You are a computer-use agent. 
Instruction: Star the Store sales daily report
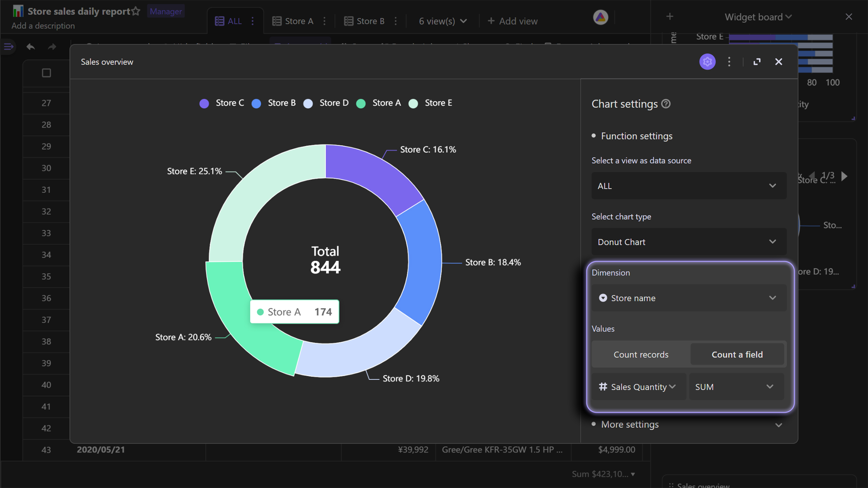click(136, 11)
